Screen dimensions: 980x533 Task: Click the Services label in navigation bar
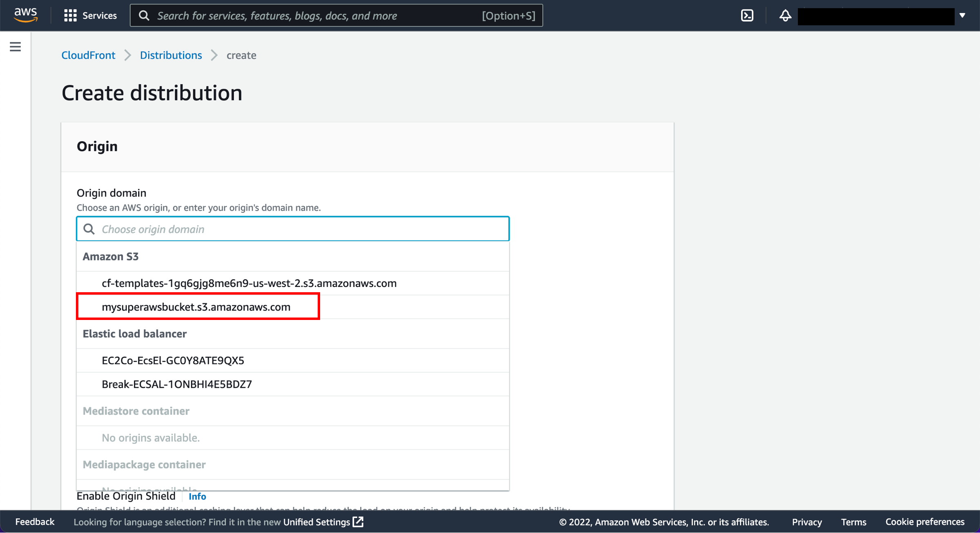coord(100,16)
